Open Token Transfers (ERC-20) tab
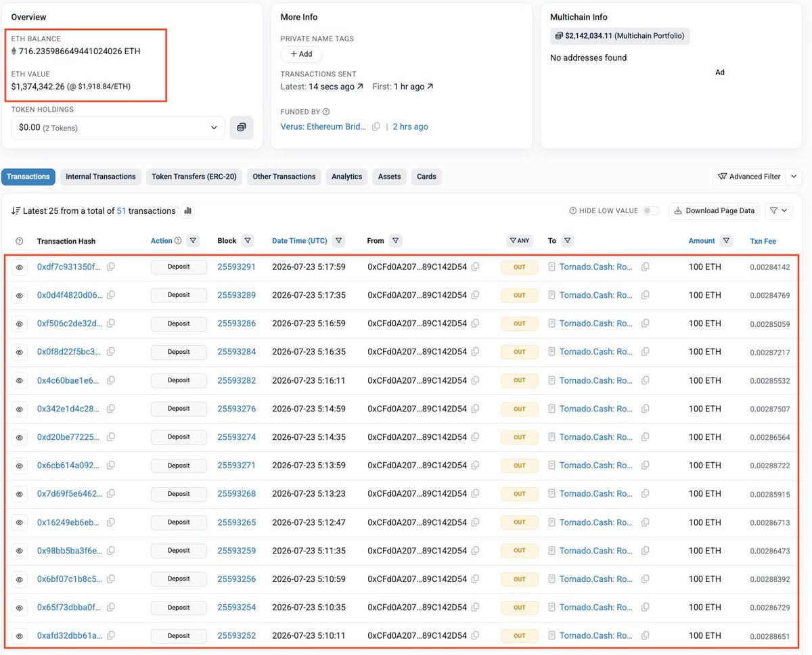The image size is (812, 655). point(194,177)
